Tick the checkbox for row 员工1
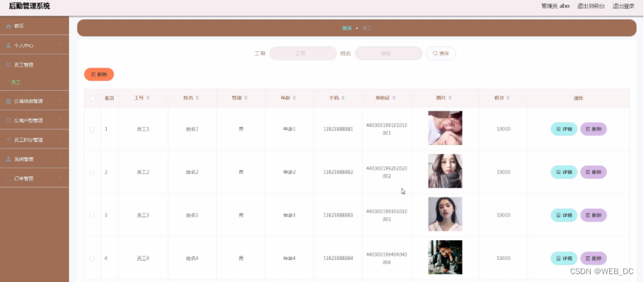 pos(92,129)
